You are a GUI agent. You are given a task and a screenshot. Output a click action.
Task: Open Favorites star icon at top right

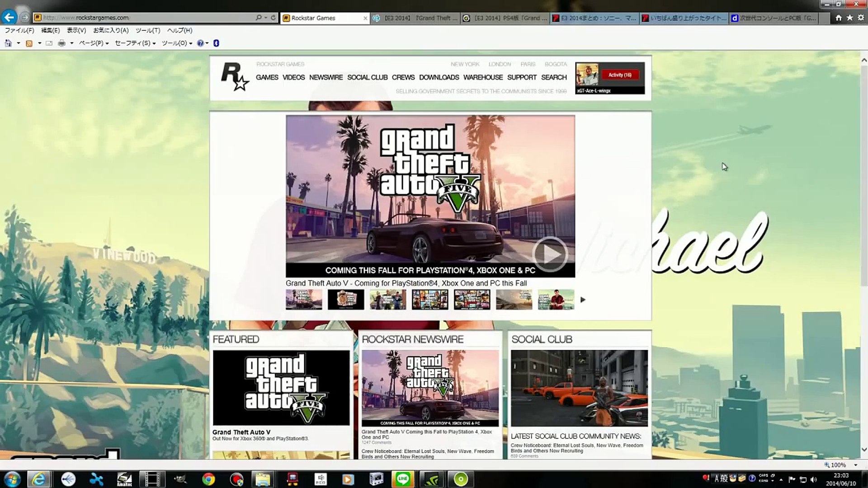coord(849,18)
